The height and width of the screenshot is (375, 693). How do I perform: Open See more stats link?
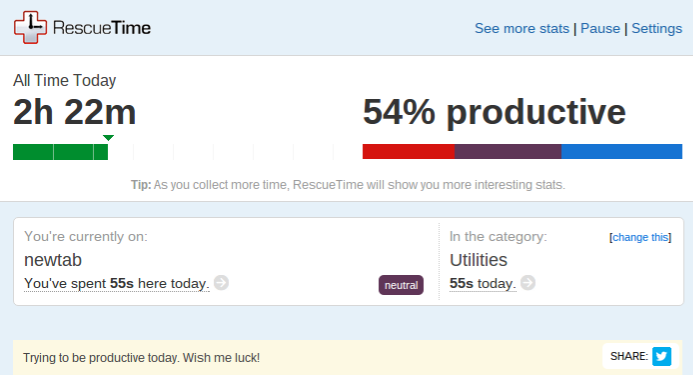pyautogui.click(x=522, y=28)
